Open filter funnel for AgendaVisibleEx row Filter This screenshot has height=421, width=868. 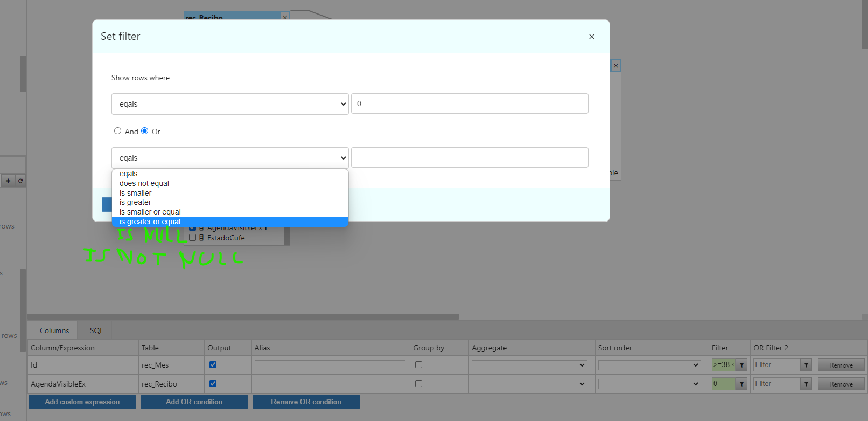pos(741,384)
